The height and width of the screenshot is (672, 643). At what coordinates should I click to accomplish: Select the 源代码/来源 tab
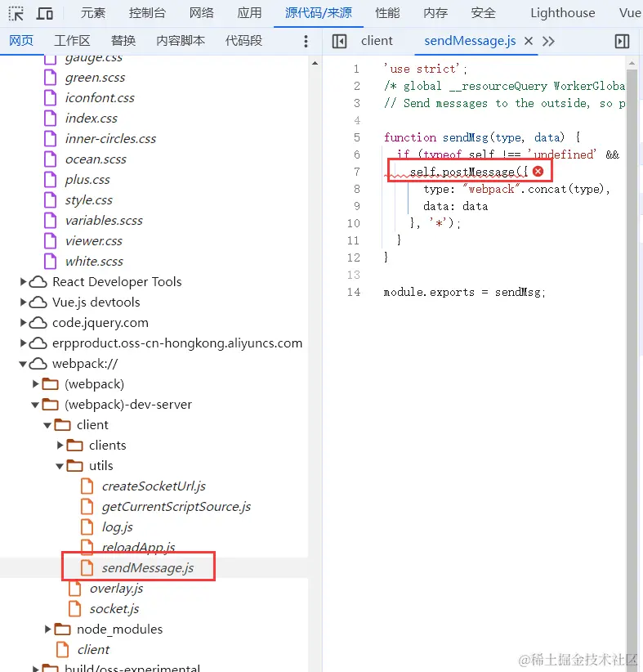click(x=319, y=13)
